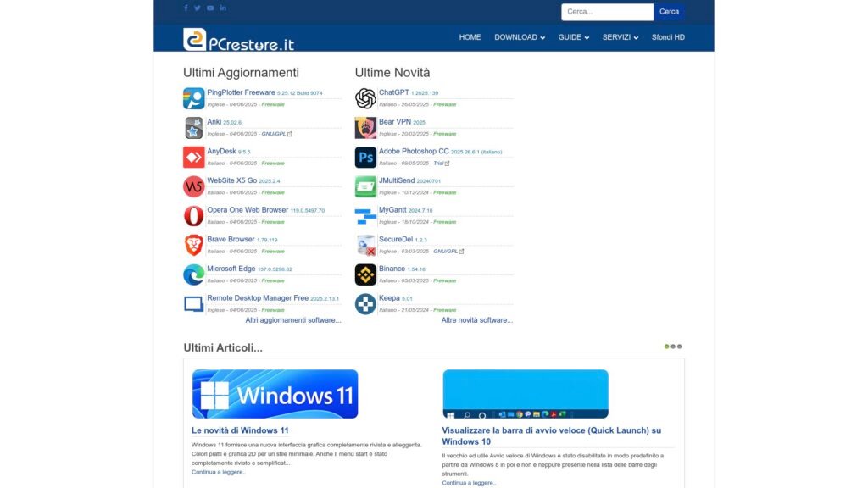The width and height of the screenshot is (868, 488).
Task: Click the Microsoft Edge icon
Action: 194,274
